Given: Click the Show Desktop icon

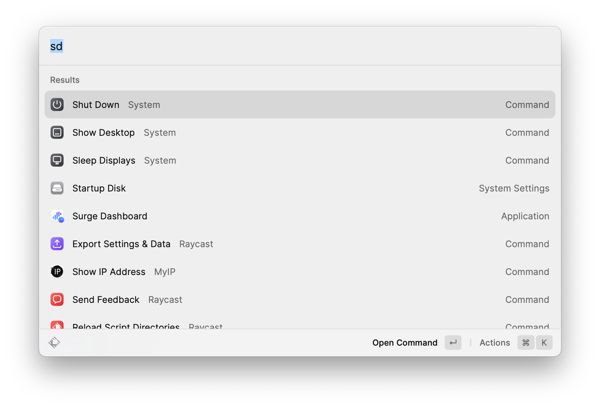Looking at the screenshot, I should (57, 132).
